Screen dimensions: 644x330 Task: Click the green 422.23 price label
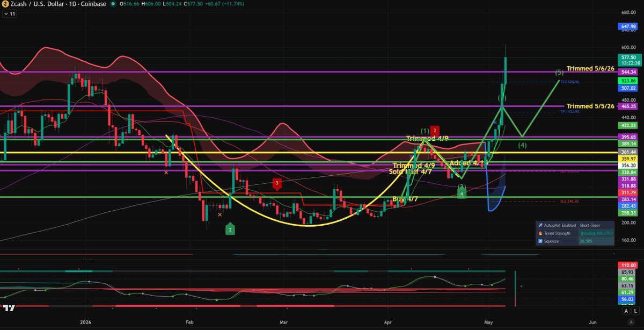pos(628,125)
